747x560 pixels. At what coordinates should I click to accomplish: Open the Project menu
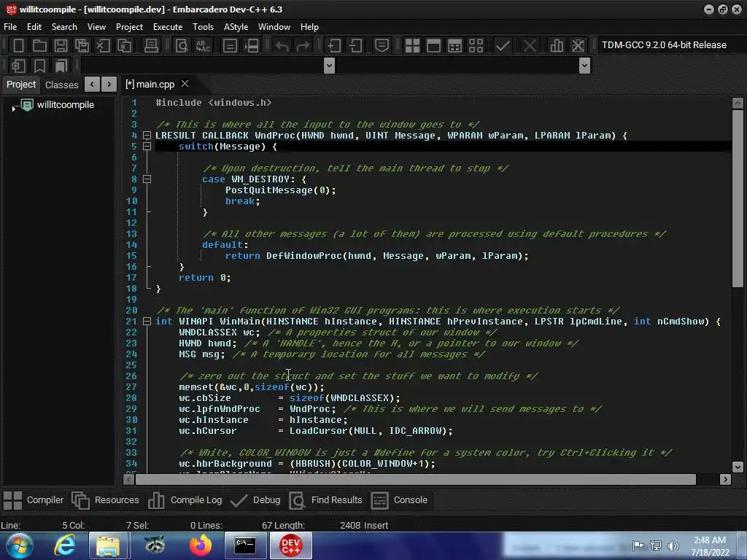point(129,27)
